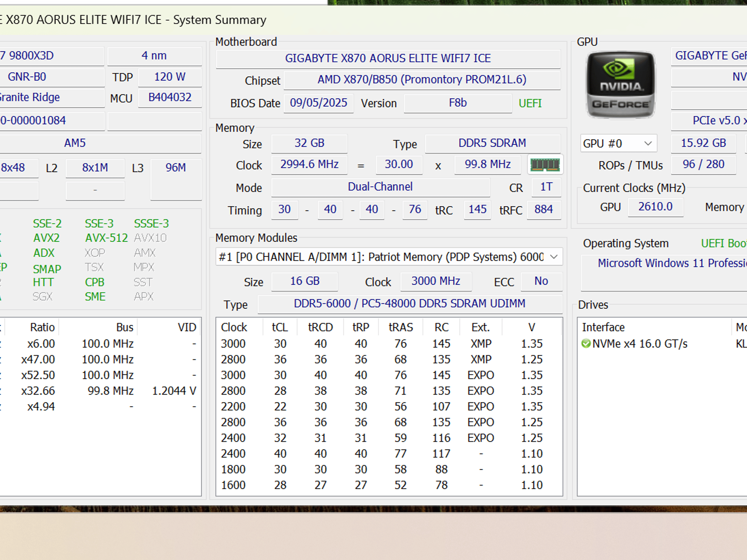Screen dimensions: 747x560
Task: Click the memory multiplier 30.00 value
Action: coord(399,164)
